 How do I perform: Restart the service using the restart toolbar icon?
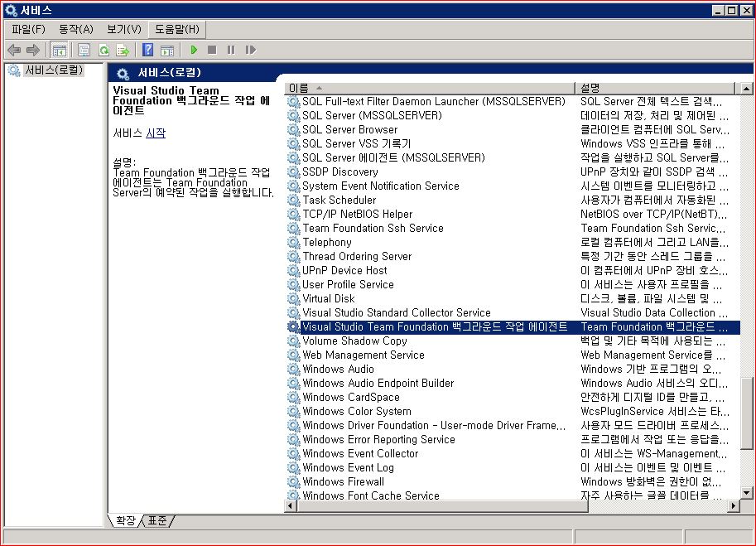point(251,50)
